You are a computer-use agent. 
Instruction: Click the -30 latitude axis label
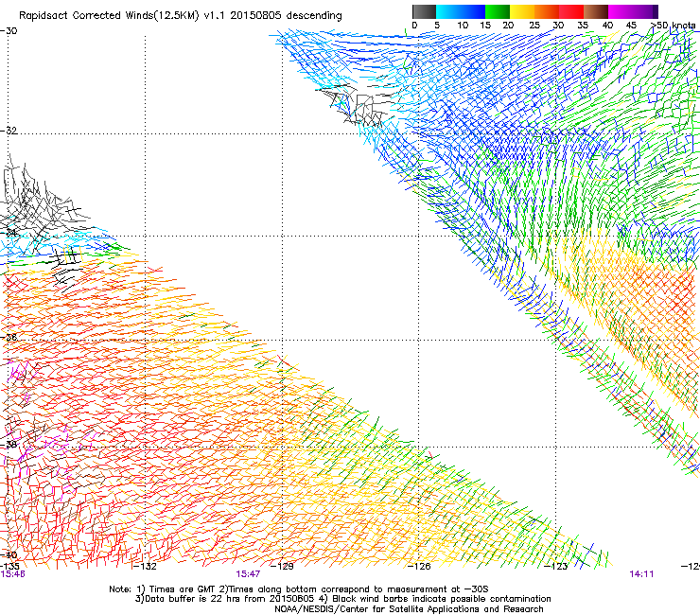(9, 31)
